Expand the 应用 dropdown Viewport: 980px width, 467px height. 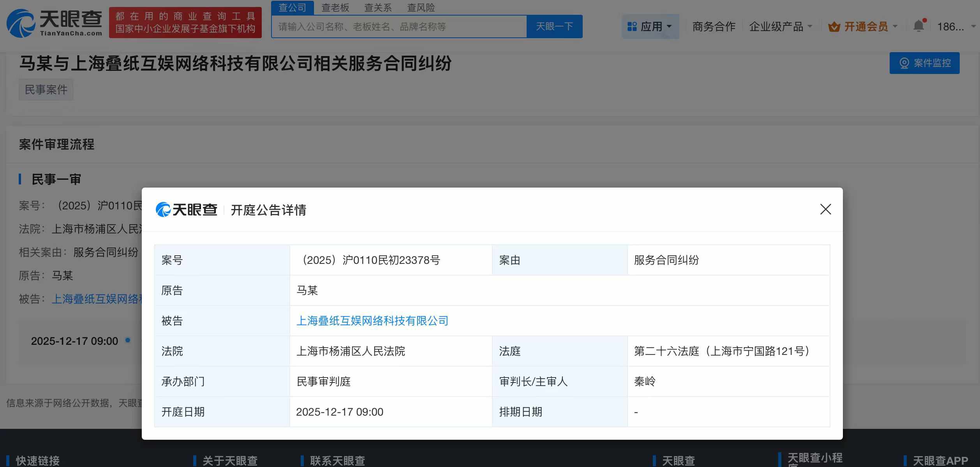[653, 26]
